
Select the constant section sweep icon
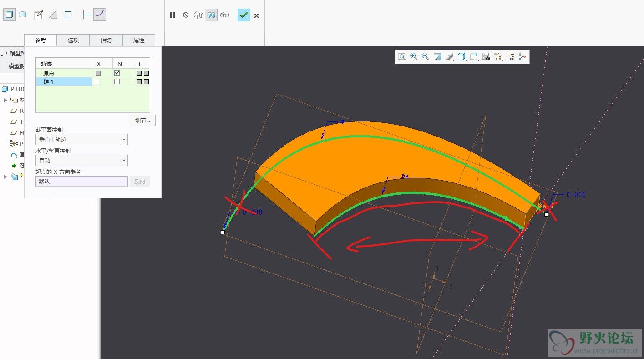[x=87, y=15]
